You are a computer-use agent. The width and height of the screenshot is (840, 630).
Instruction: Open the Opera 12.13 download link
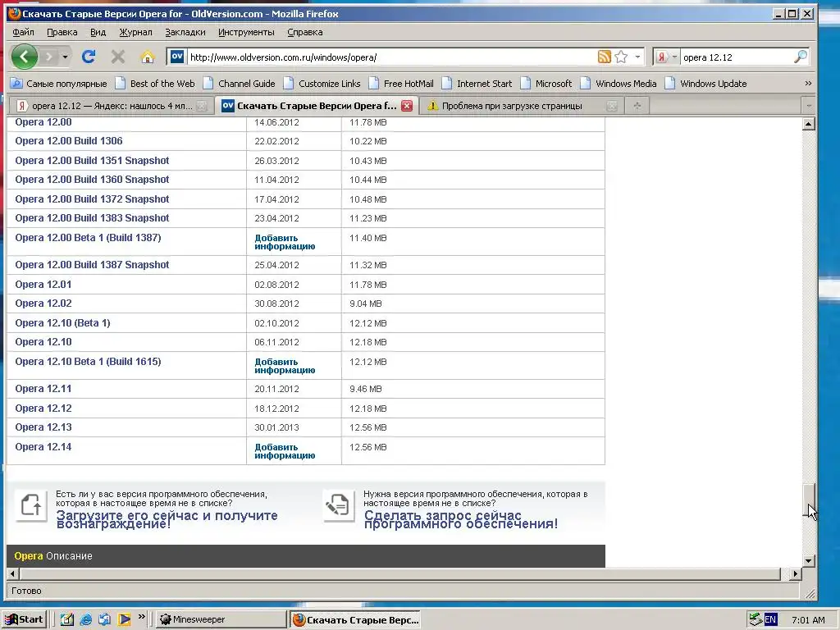(43, 427)
